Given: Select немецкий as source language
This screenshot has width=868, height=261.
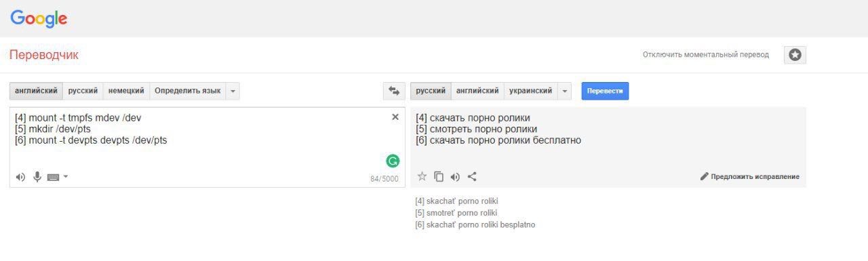Looking at the screenshot, I should [x=126, y=91].
